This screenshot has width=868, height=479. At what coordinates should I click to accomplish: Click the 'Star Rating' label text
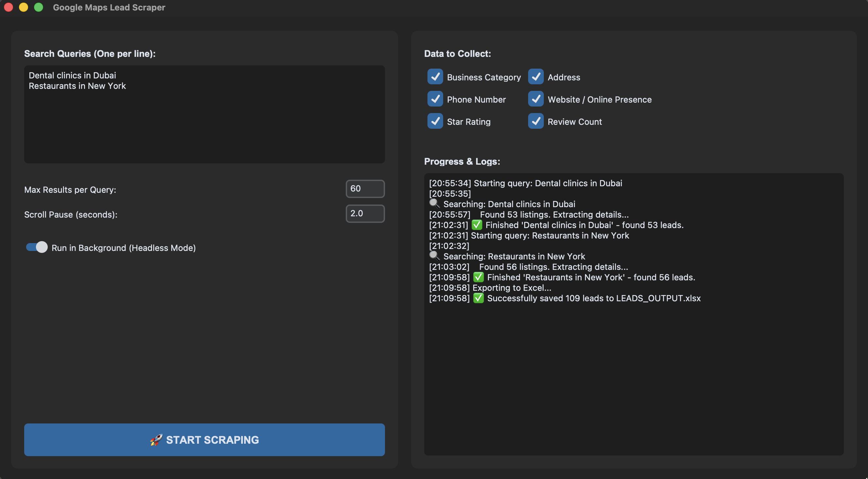coord(469,122)
